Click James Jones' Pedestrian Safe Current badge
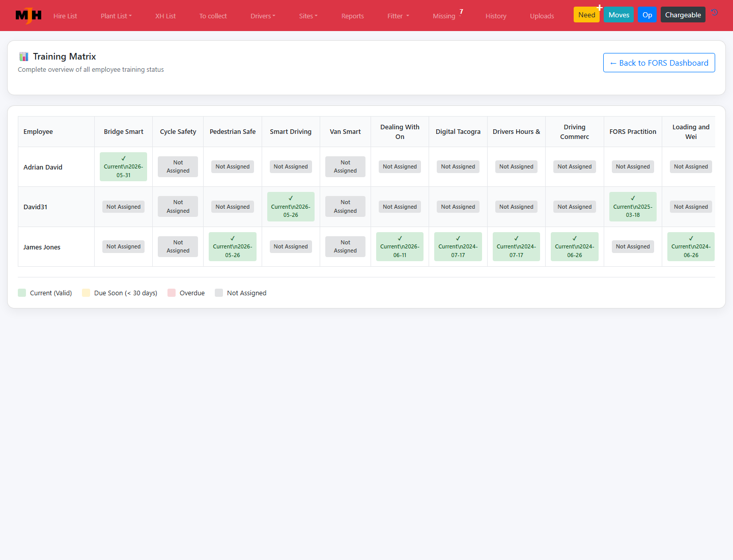The height and width of the screenshot is (560, 733). click(x=233, y=246)
